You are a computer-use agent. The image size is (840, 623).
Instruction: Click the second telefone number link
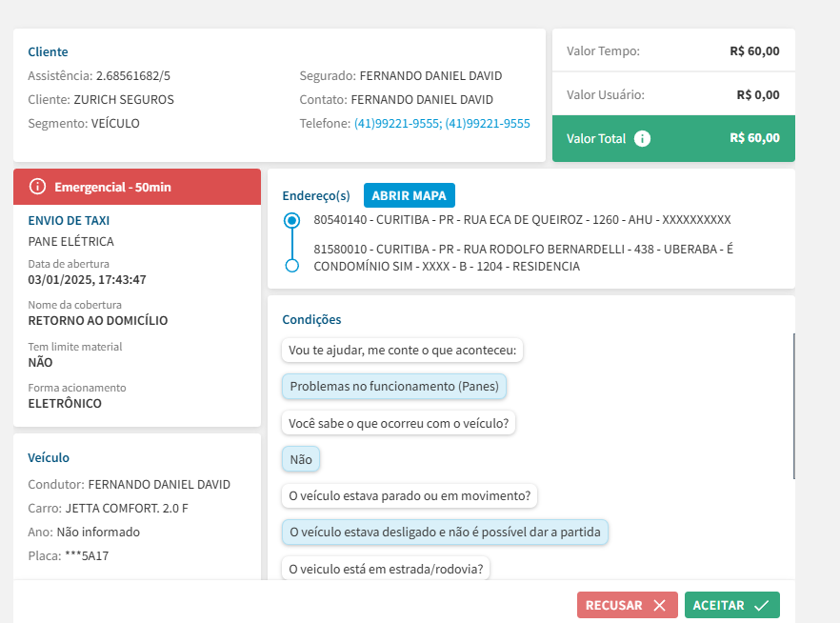tap(488, 124)
